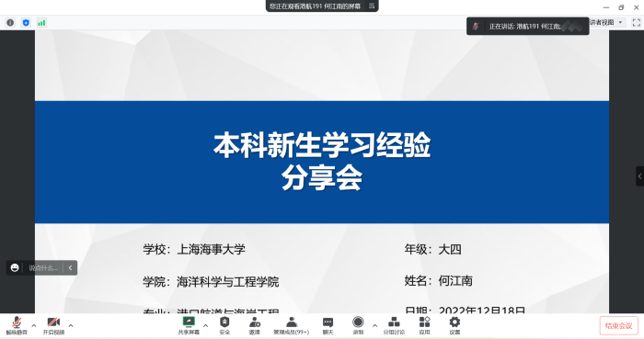The height and width of the screenshot is (339, 644).
Task: Open the Security shield menu
Action: point(224,325)
